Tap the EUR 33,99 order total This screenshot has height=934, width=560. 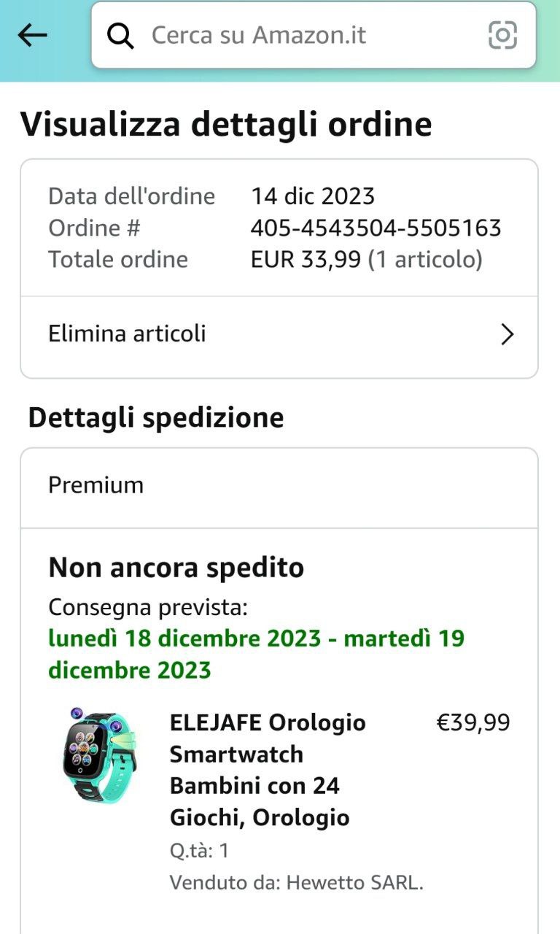[x=306, y=260]
